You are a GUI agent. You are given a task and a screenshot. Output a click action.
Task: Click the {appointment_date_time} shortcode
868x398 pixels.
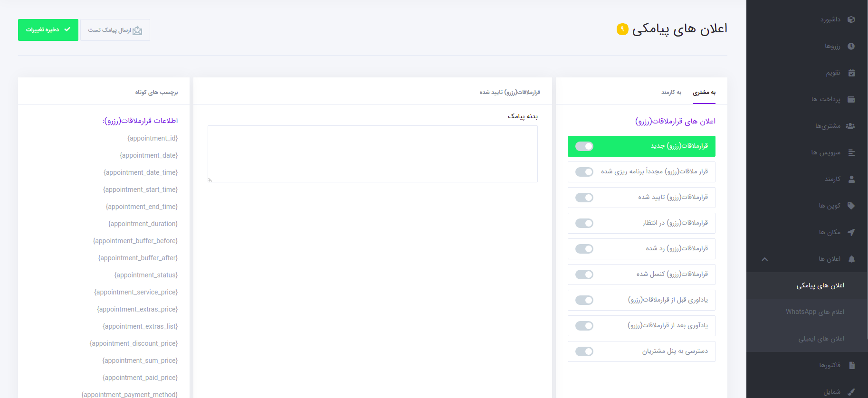pyautogui.click(x=141, y=172)
